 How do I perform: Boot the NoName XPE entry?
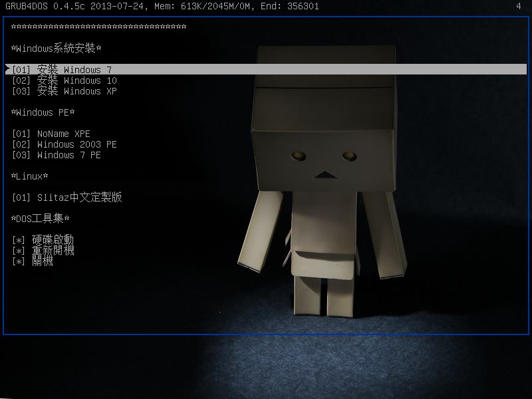click(x=51, y=134)
